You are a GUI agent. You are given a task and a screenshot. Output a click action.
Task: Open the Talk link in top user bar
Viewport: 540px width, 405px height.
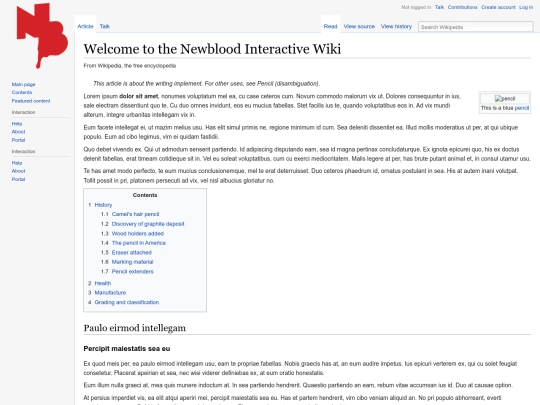439,7
